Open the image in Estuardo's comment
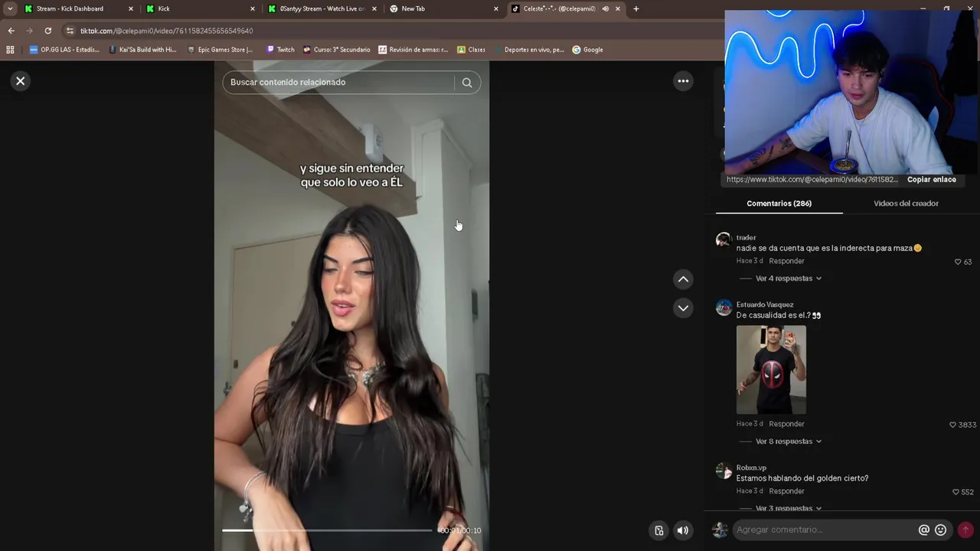 tap(771, 370)
